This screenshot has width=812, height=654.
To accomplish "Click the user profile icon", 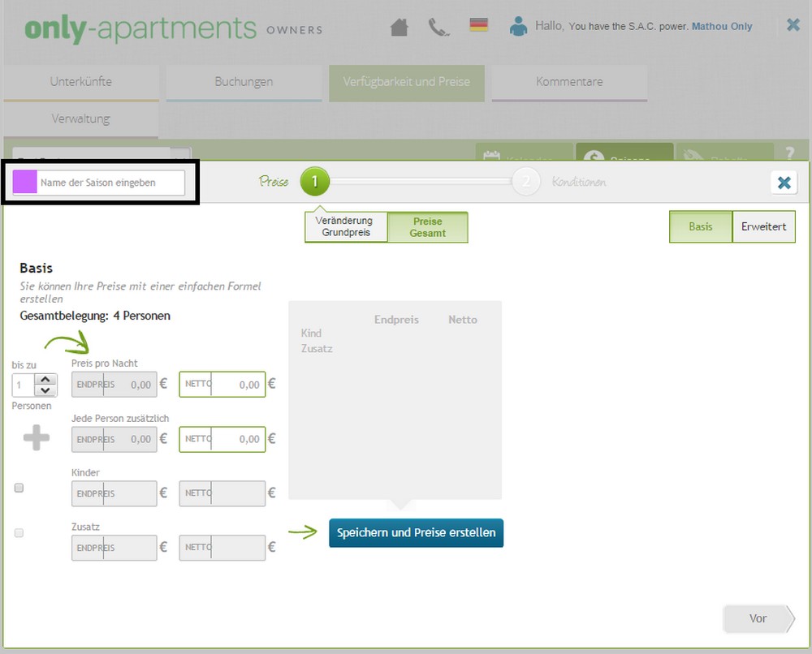I will [518, 26].
